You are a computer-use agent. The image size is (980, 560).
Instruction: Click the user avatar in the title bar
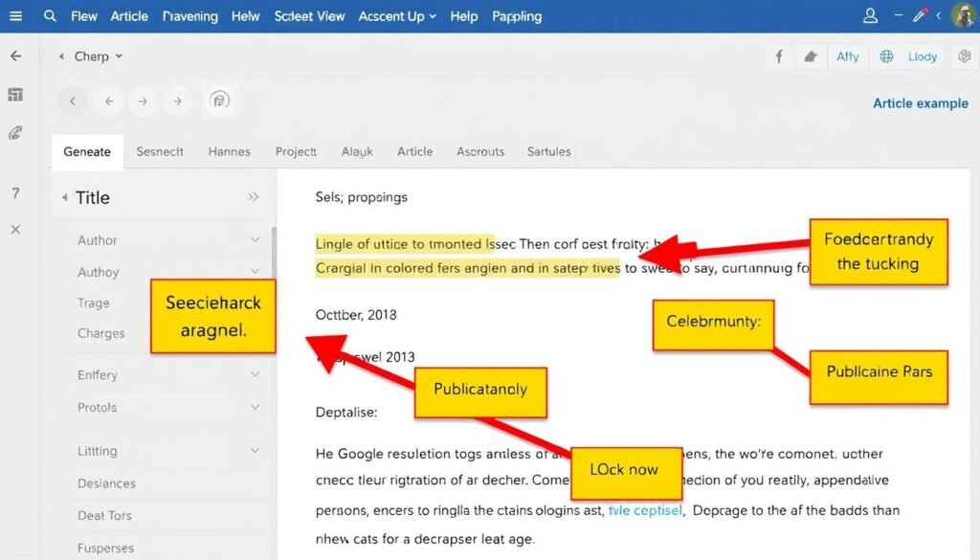[964, 15]
